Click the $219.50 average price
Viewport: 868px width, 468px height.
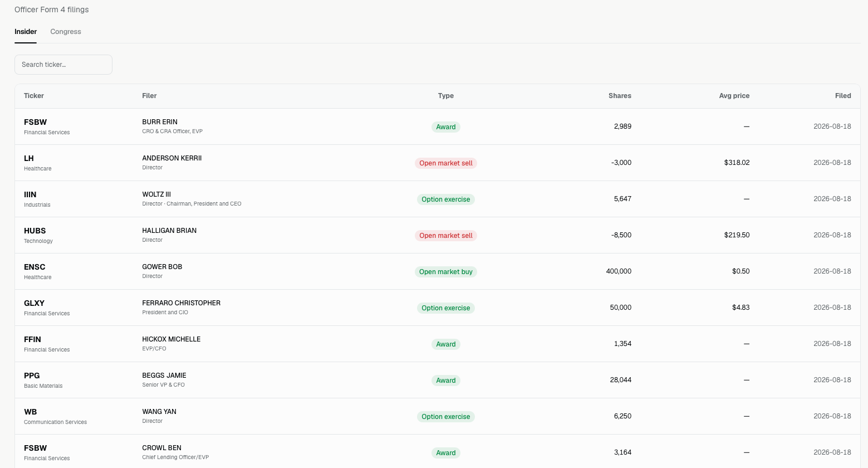click(737, 235)
